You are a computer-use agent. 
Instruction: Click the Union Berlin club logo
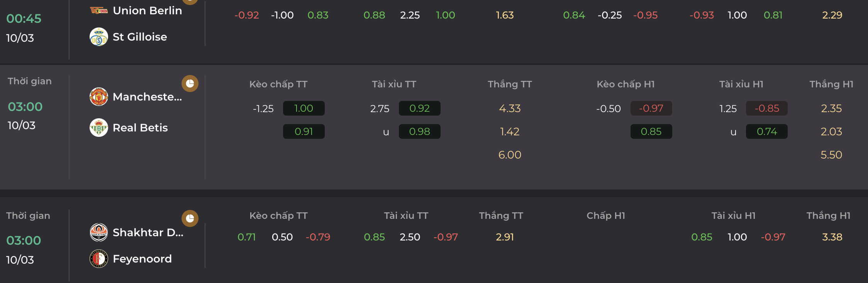(99, 10)
